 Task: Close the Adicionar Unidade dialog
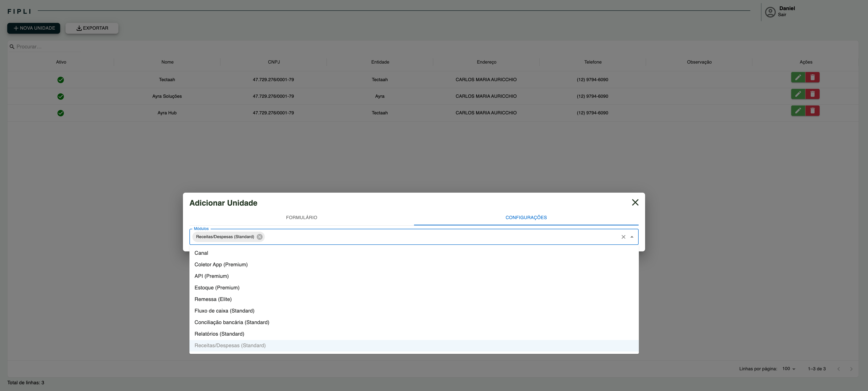(x=635, y=202)
